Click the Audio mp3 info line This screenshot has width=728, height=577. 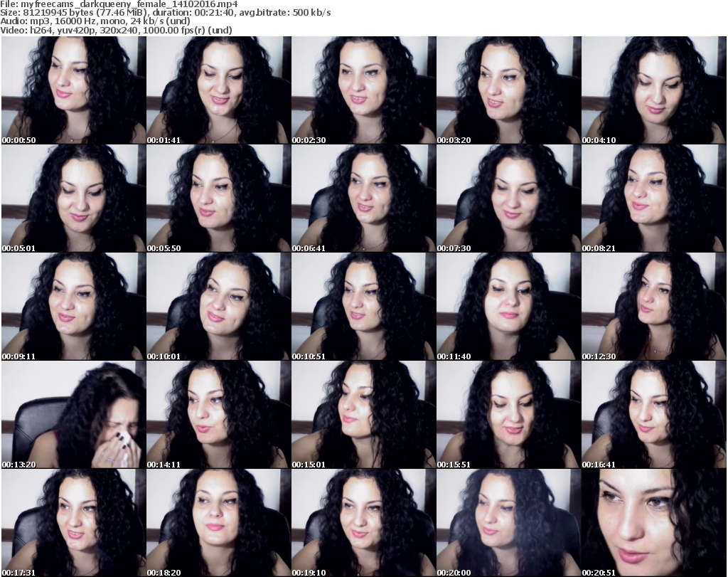pyautogui.click(x=95, y=21)
